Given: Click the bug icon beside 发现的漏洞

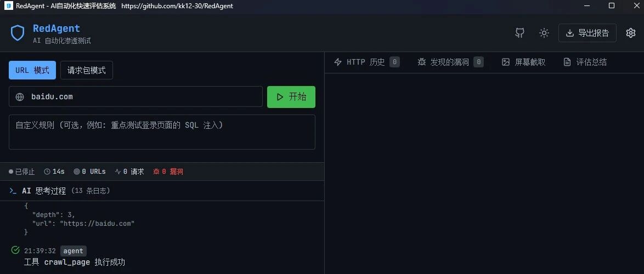Looking at the screenshot, I should [422, 62].
